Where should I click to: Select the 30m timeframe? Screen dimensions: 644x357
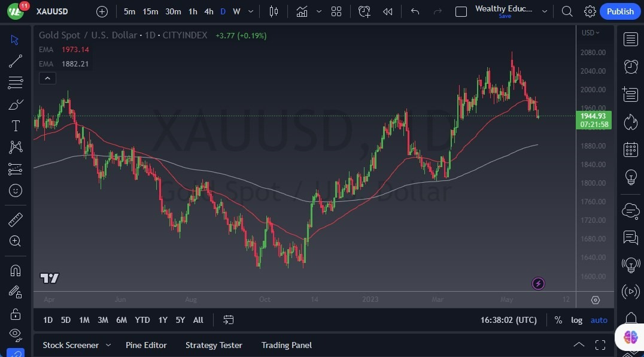click(x=173, y=11)
